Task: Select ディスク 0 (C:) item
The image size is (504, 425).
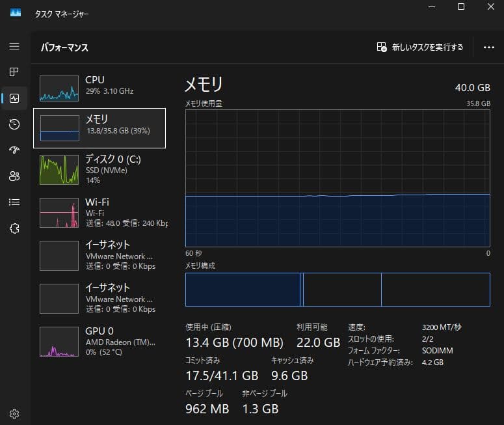Action: [x=99, y=170]
